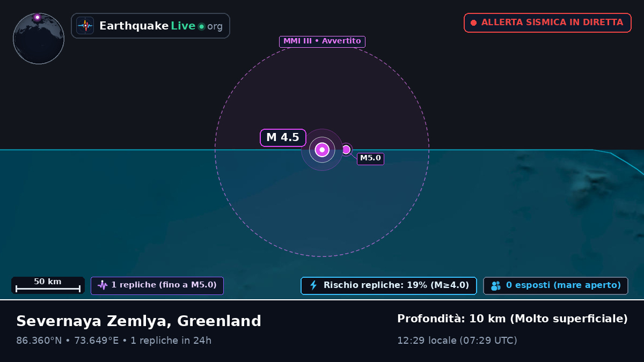Click the seismic waveform aftershock icon
Image resolution: width=644 pixels, height=362 pixels.
[x=103, y=285]
